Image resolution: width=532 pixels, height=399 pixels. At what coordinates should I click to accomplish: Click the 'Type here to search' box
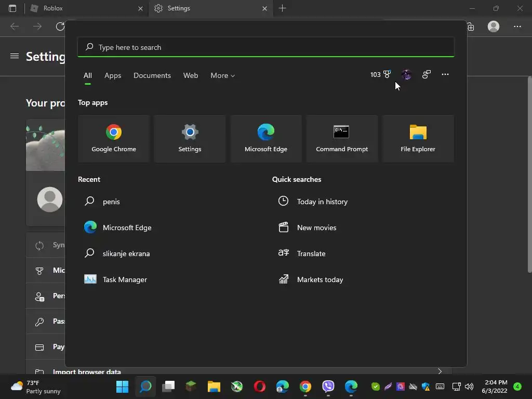[x=266, y=47]
